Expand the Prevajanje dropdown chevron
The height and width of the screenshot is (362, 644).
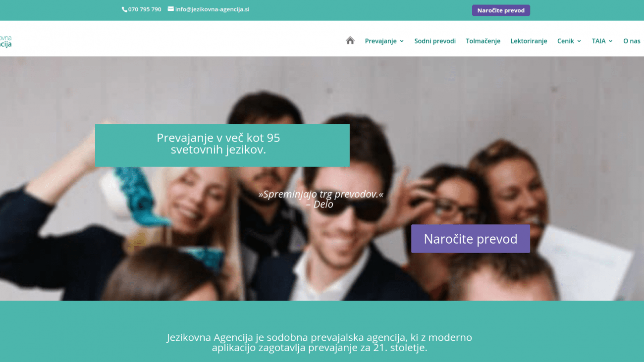[402, 41]
